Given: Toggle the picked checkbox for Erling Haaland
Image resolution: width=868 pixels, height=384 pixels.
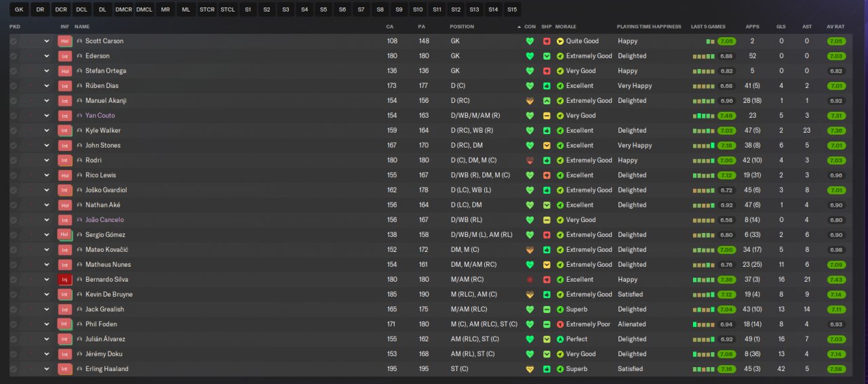Looking at the screenshot, I should pyautogui.click(x=14, y=369).
